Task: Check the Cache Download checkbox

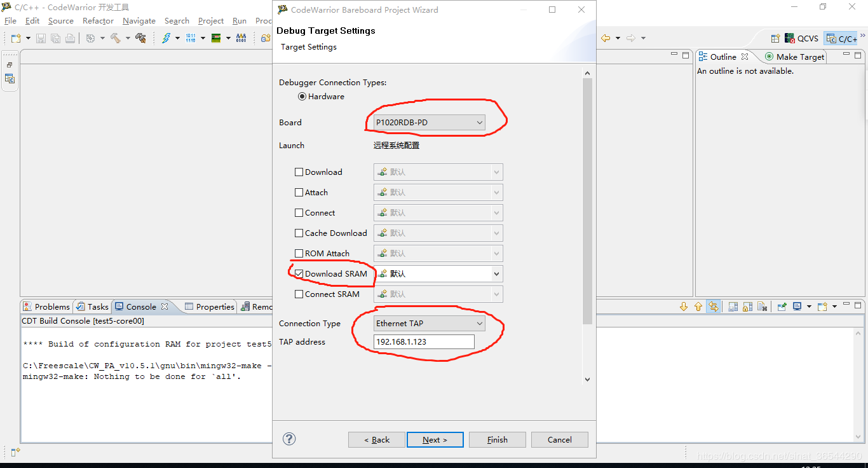Action: 299,233
